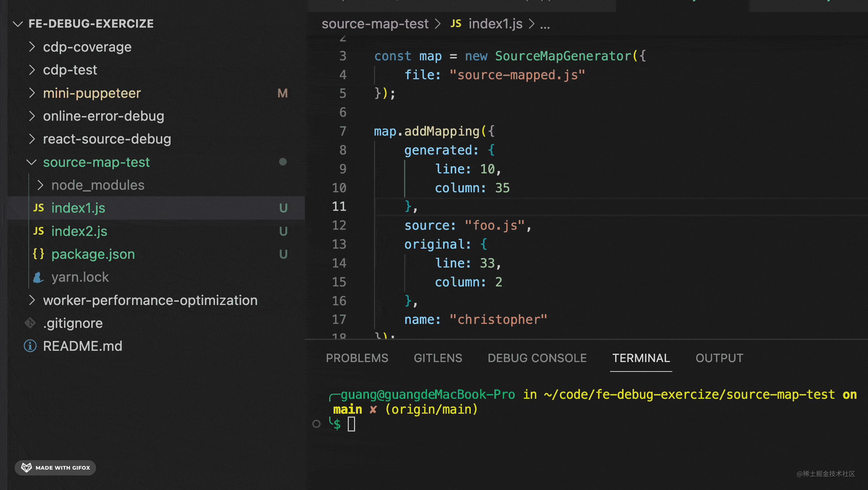Image resolution: width=868 pixels, height=490 pixels.
Task: Click the info icon of README.md
Action: click(x=30, y=346)
